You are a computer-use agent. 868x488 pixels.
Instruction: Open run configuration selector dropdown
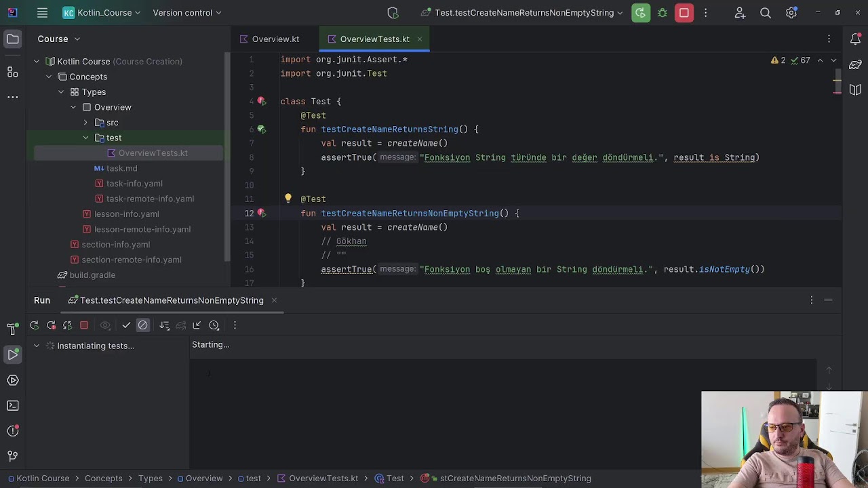[521, 13]
